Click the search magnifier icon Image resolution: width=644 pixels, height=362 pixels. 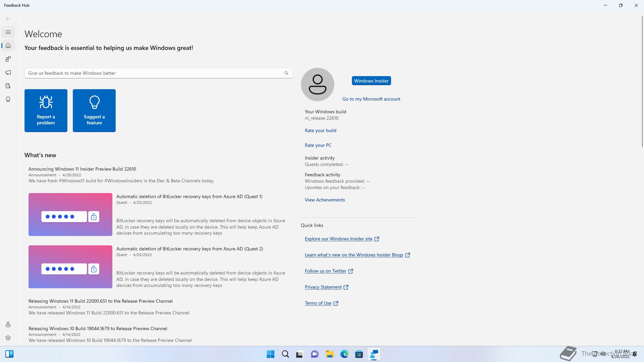tap(286, 73)
